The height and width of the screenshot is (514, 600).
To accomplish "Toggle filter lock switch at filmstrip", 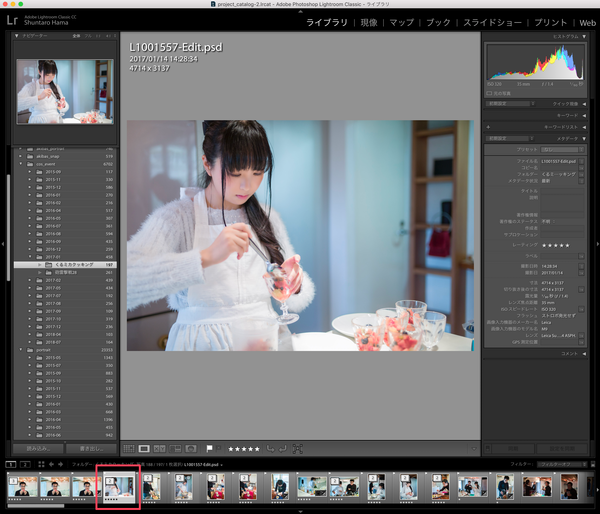I will click(x=593, y=464).
